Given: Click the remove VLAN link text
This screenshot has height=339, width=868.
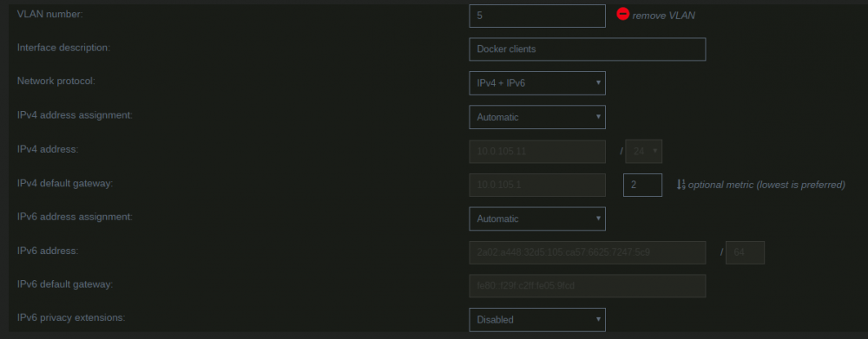Looking at the screenshot, I should click(x=664, y=16).
